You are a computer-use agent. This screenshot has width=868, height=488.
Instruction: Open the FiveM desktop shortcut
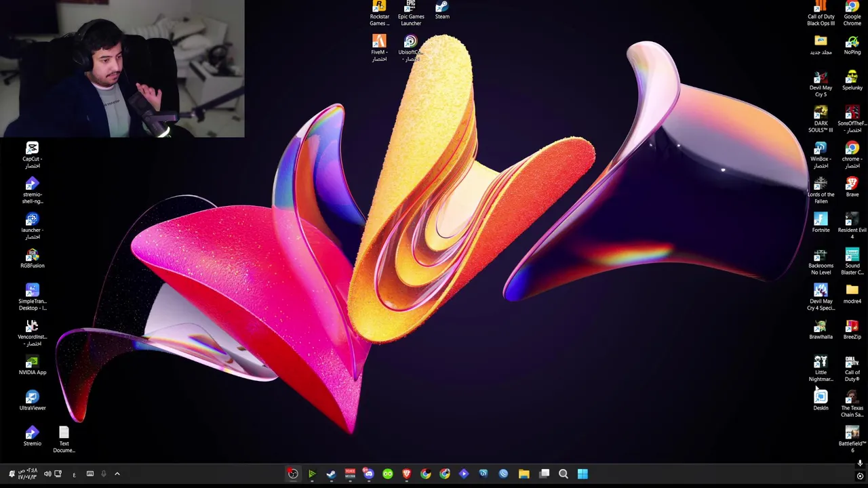(x=379, y=48)
